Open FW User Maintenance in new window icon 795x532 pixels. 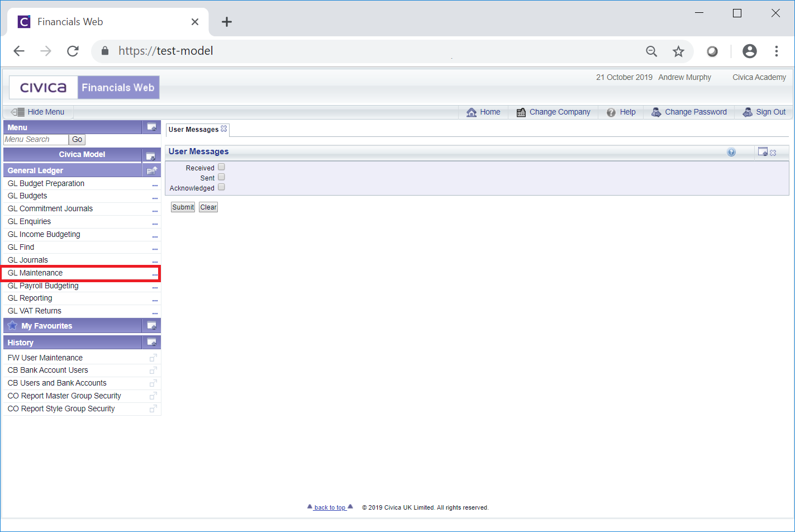(x=153, y=358)
